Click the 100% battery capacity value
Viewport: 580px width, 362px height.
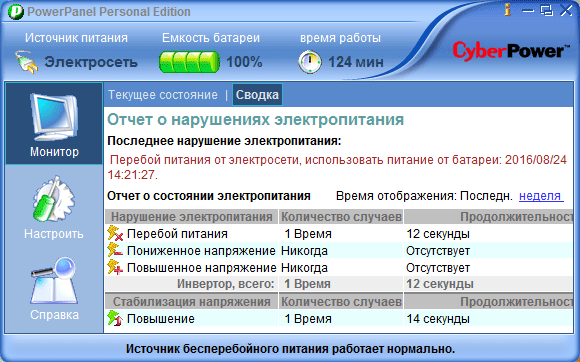click(244, 62)
